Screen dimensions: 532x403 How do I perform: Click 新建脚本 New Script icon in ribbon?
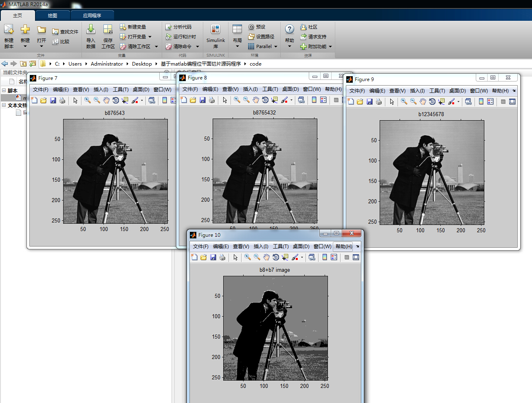pyautogui.click(x=9, y=36)
